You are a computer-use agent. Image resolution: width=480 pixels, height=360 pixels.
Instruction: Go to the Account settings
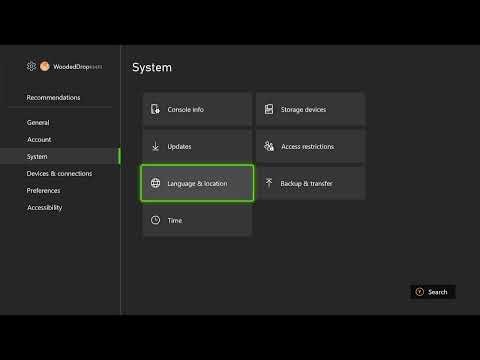pyautogui.click(x=39, y=140)
